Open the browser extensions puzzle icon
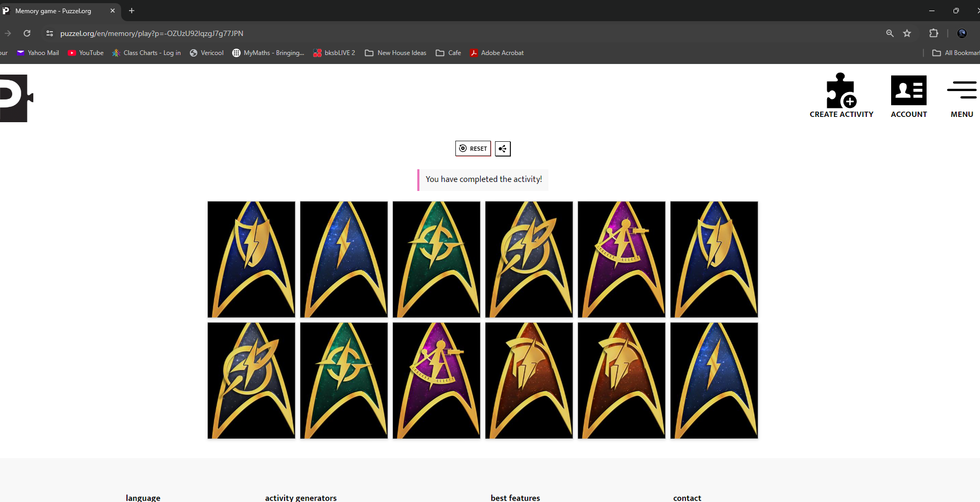980x502 pixels. click(x=933, y=33)
